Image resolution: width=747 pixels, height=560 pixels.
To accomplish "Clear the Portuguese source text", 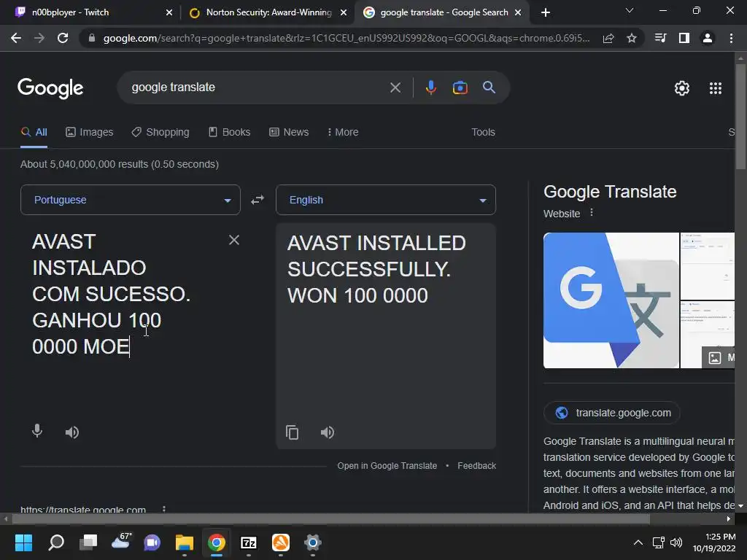I will 234,240.
